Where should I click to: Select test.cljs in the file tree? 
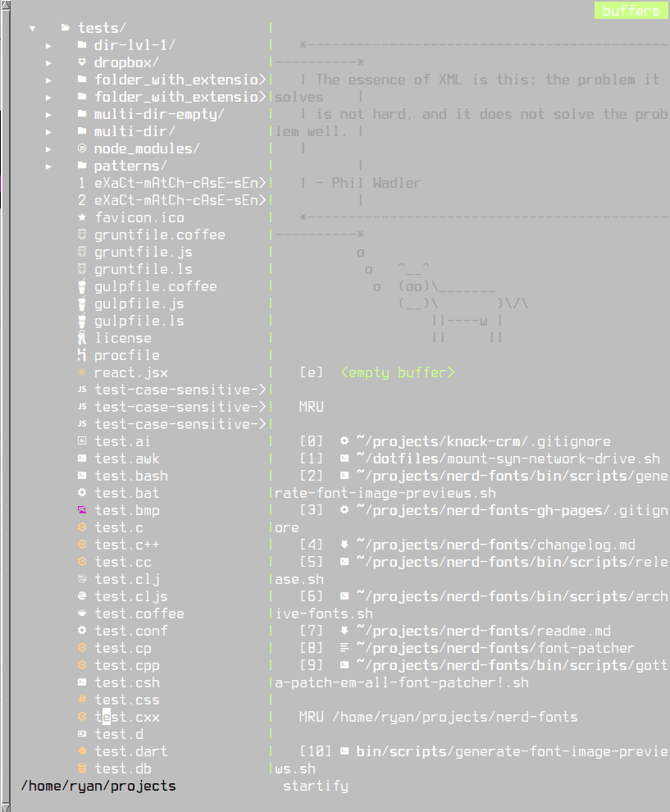(x=131, y=596)
